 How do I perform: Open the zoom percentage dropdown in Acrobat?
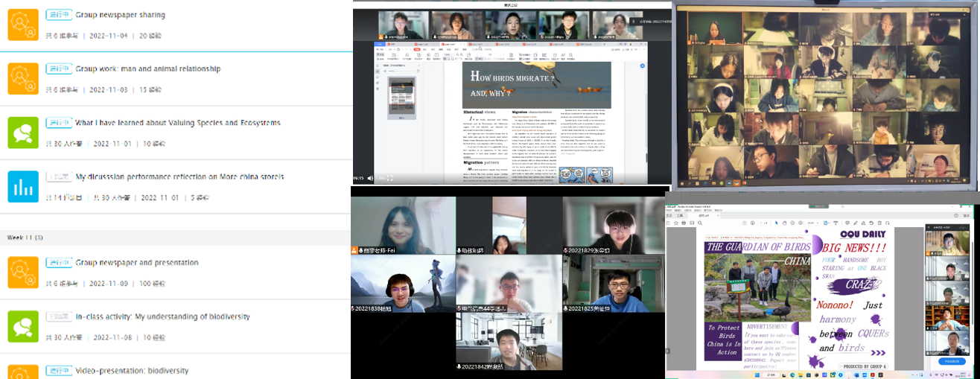click(813, 223)
